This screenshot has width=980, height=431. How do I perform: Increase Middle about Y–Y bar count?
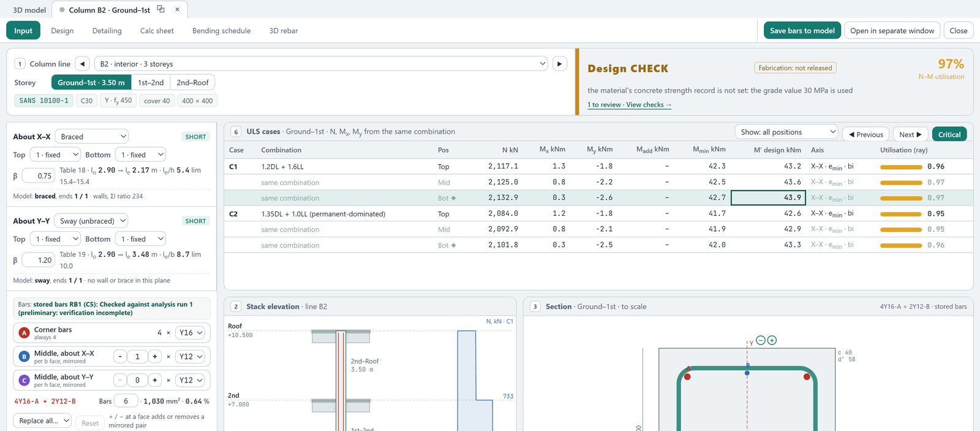155,380
